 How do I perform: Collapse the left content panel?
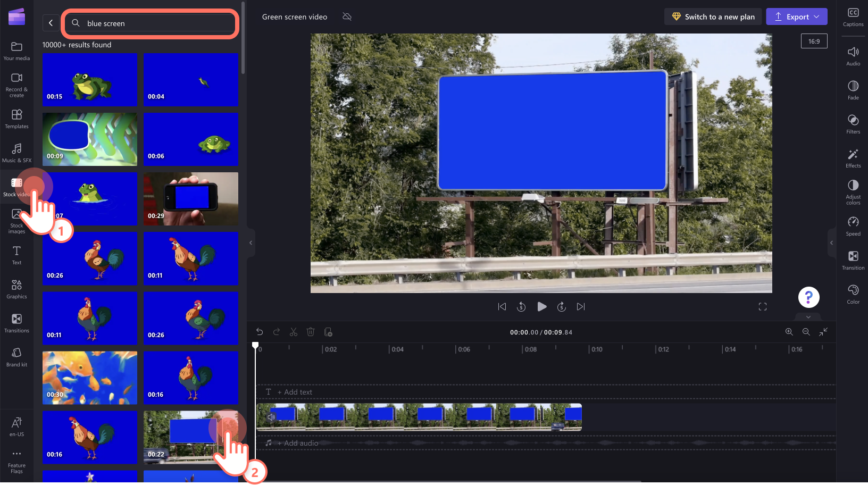tap(251, 243)
